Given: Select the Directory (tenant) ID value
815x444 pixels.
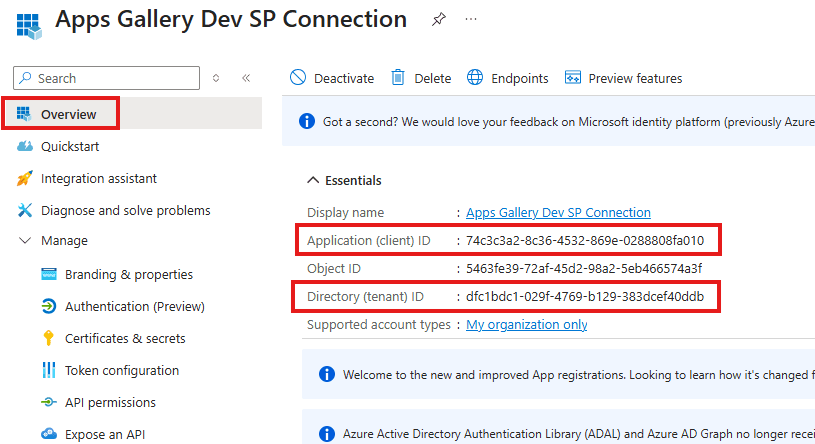Looking at the screenshot, I should click(585, 296).
